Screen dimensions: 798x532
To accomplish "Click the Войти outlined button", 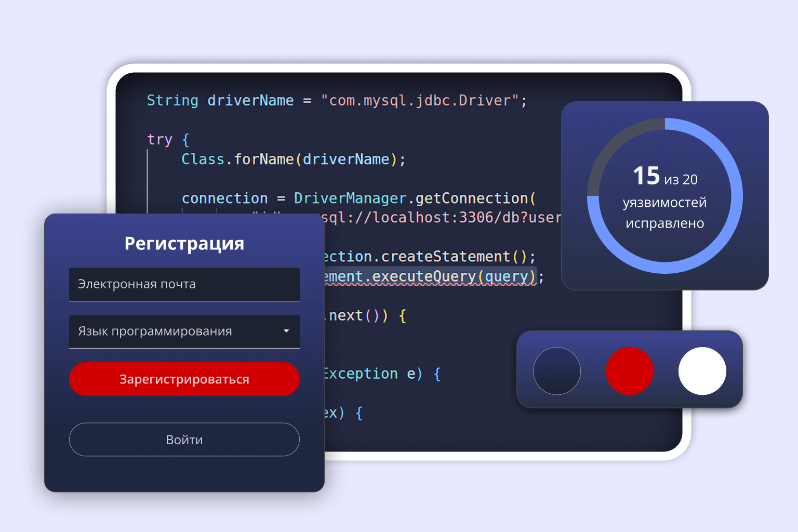I will [x=184, y=440].
